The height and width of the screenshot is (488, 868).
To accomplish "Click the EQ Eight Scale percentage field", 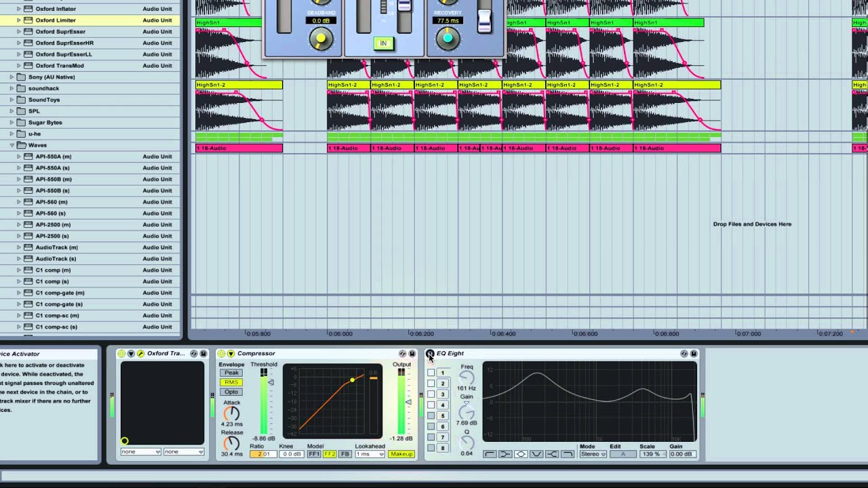I will [652, 454].
